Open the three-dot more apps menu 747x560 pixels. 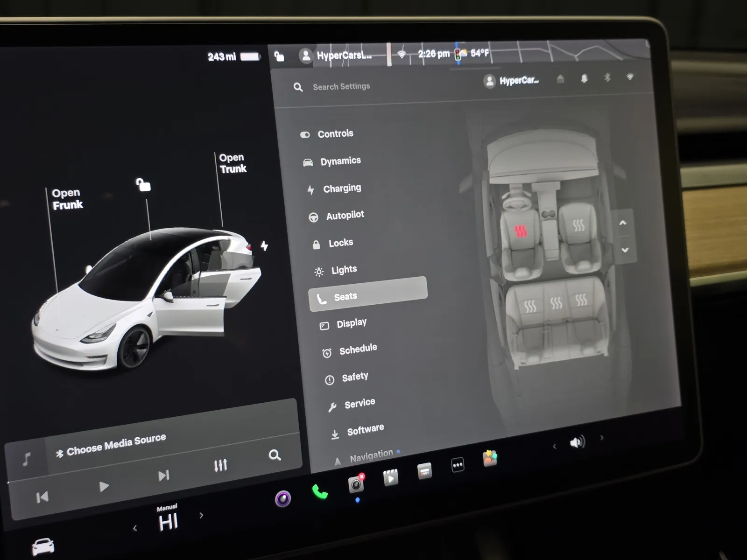(458, 465)
